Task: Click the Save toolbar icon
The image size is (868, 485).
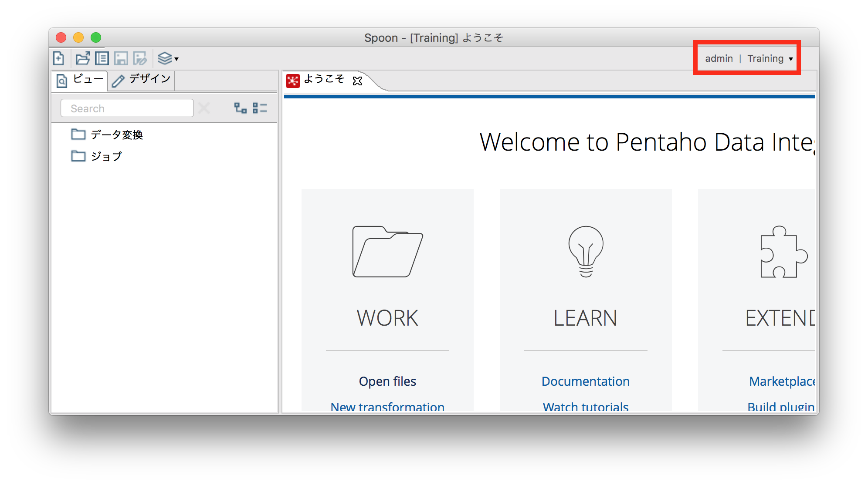Action: (121, 58)
